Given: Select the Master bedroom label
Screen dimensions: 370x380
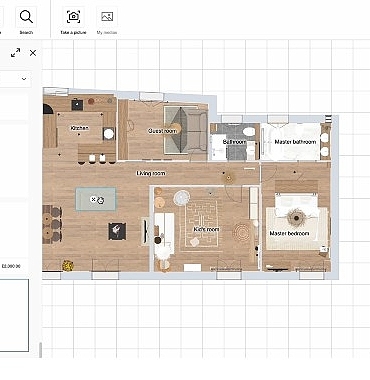Looking at the screenshot, I should coord(289,233).
